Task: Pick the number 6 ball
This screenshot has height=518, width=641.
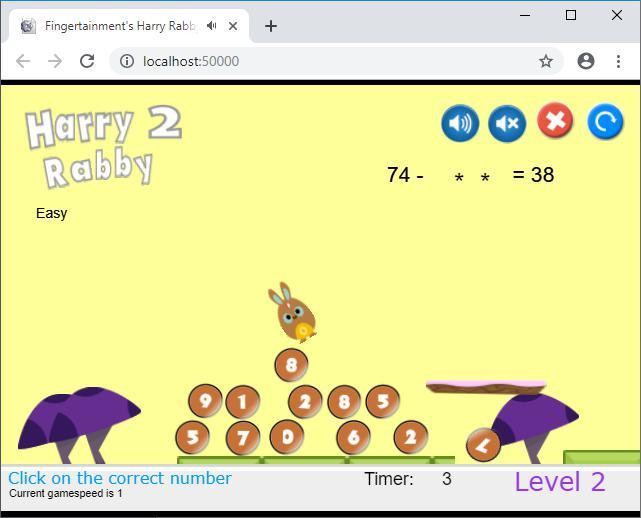Action: [x=353, y=437]
